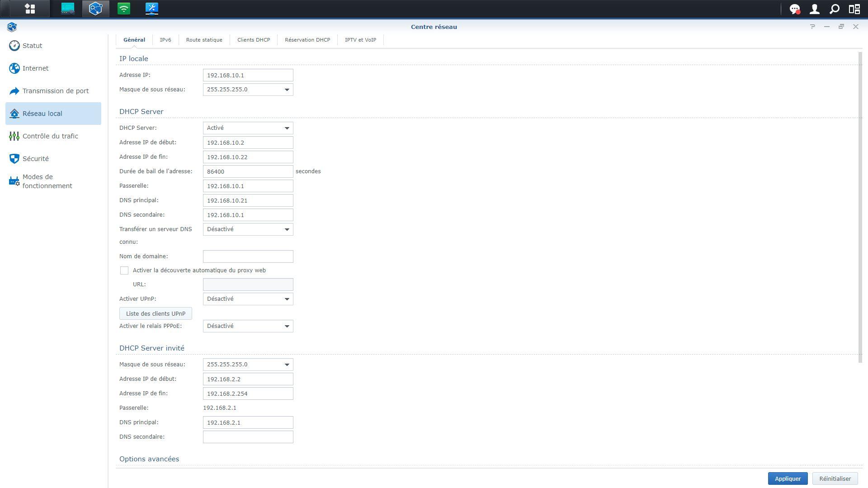
Task: Click the DHCP Passerelle field
Action: tap(248, 186)
